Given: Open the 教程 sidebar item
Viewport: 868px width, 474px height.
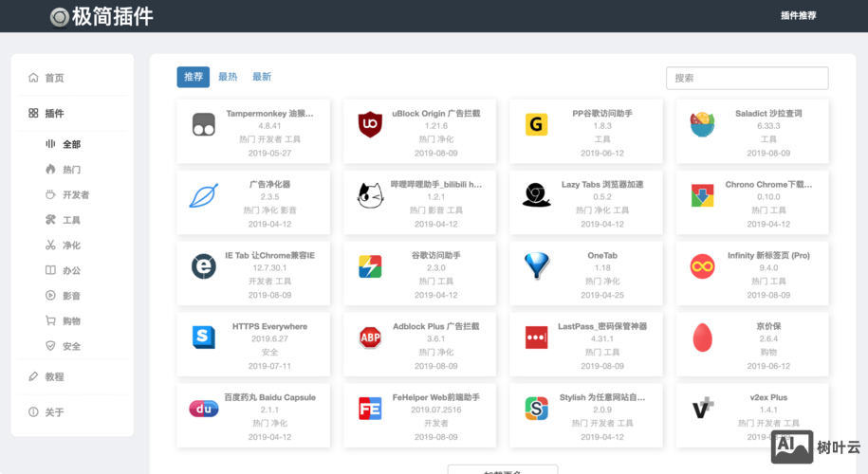Looking at the screenshot, I should click(x=54, y=376).
